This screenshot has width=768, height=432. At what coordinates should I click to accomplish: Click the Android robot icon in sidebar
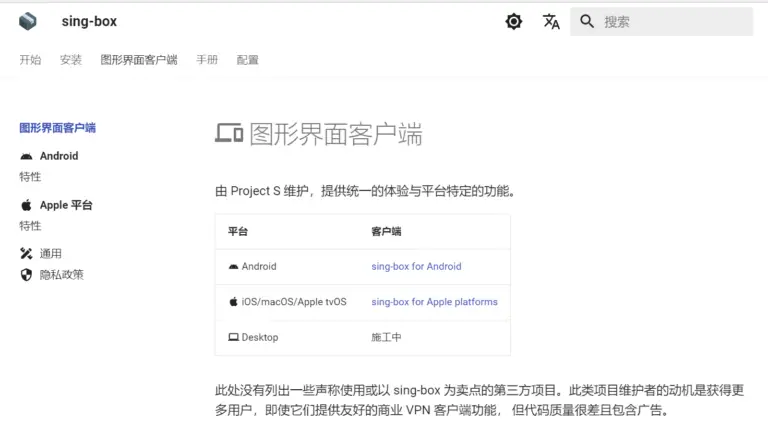[x=26, y=156]
